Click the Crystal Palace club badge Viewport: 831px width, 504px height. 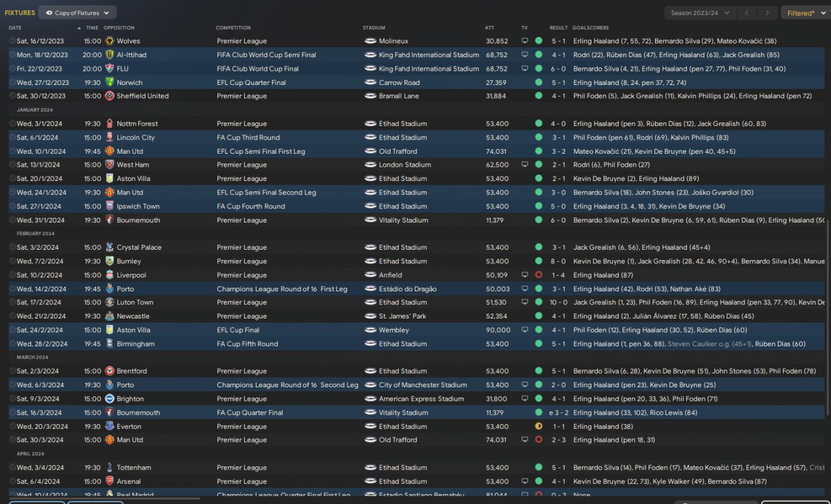tap(110, 248)
